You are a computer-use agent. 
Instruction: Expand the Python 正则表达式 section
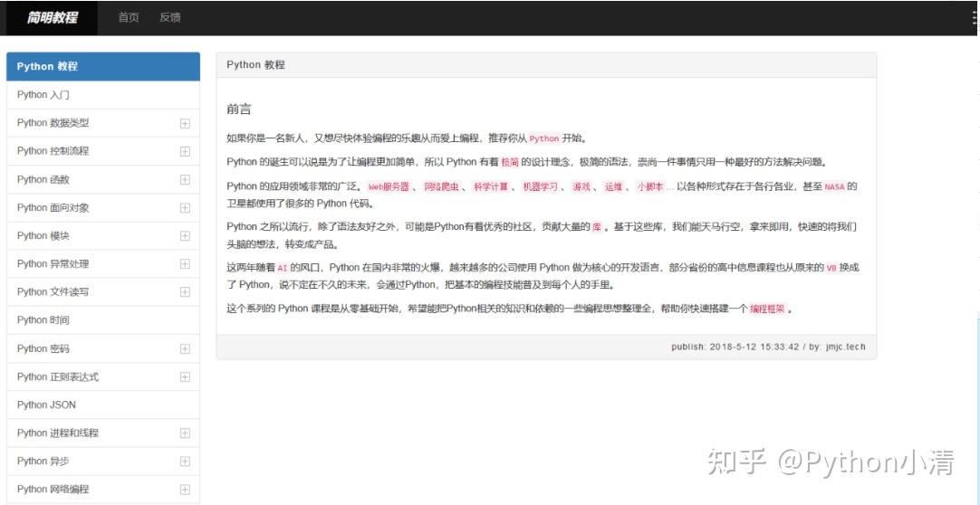coord(185,377)
